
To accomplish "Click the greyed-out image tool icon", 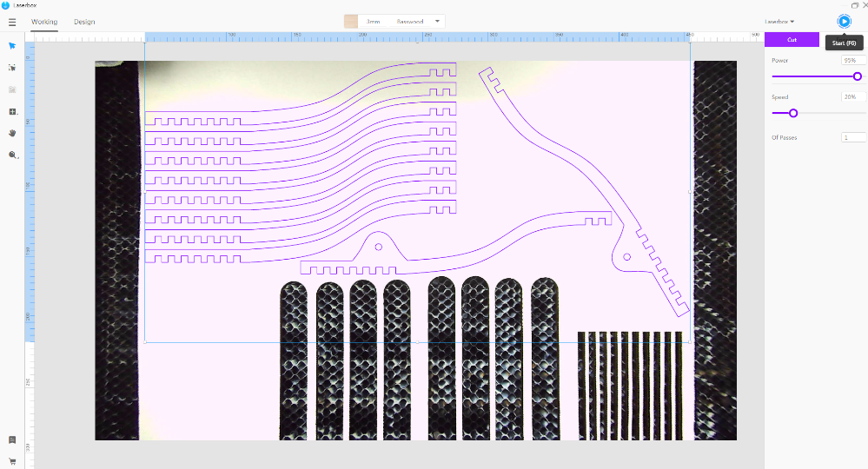I will [x=12, y=89].
